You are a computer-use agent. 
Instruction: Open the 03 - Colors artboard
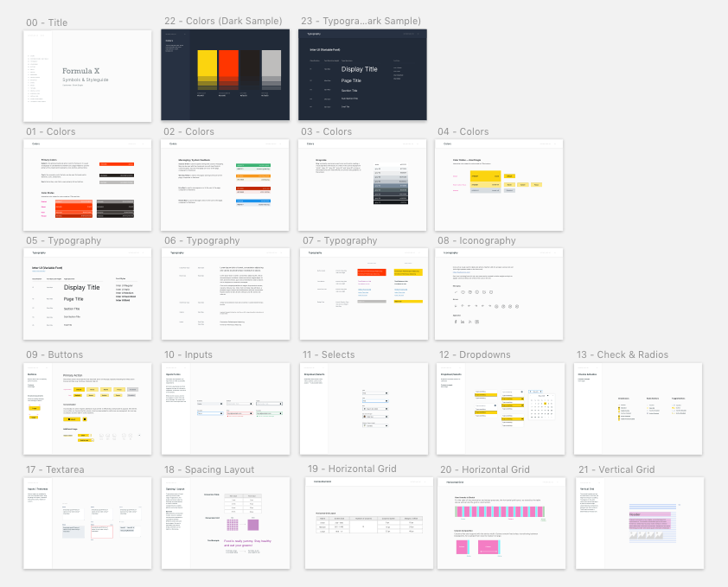[362, 185]
